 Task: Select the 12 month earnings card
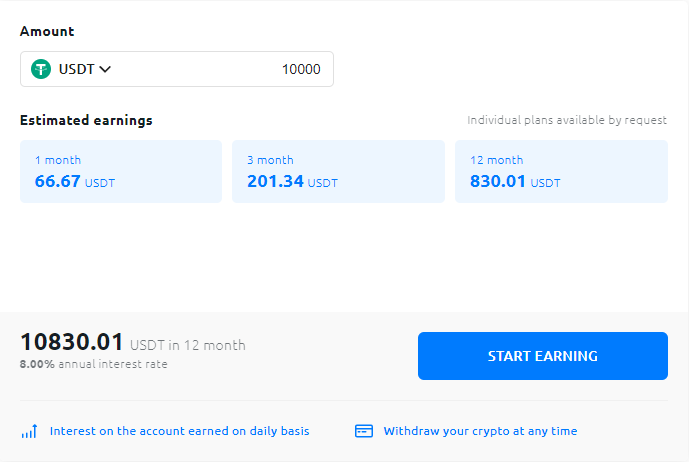pyautogui.click(x=561, y=172)
